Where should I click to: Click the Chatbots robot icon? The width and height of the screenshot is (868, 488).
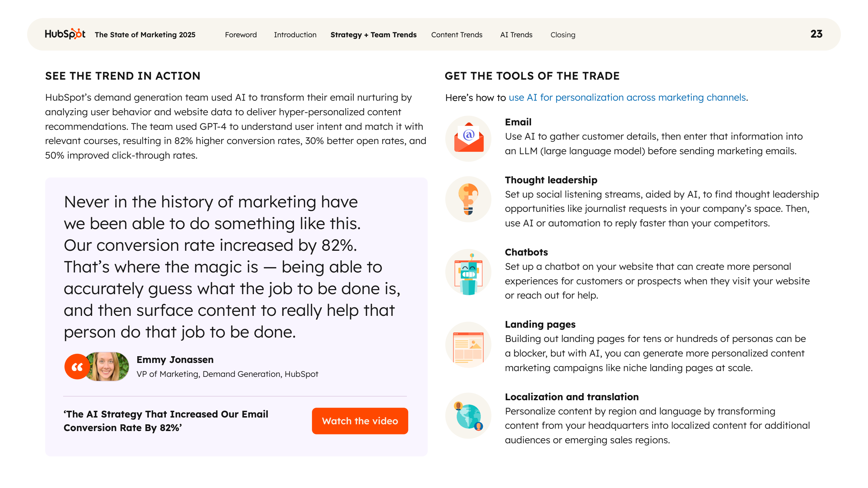(469, 273)
